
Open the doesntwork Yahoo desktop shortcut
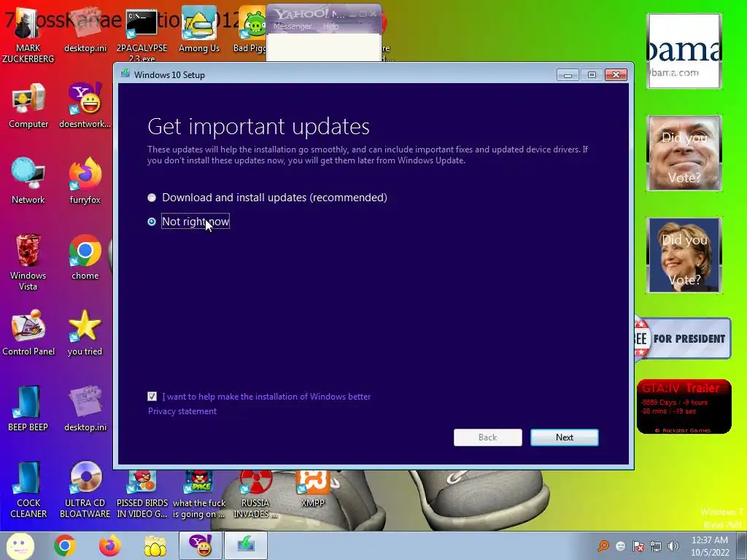tap(85, 106)
